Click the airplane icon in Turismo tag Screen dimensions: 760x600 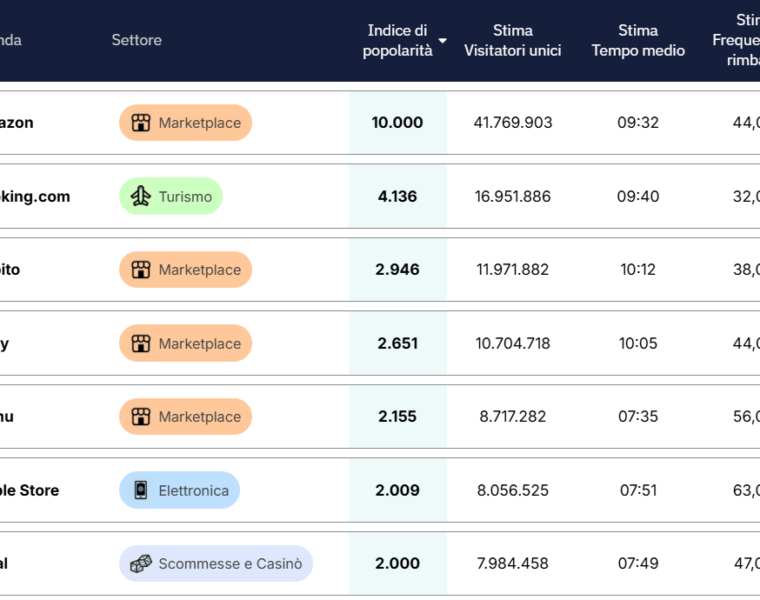pos(141,196)
